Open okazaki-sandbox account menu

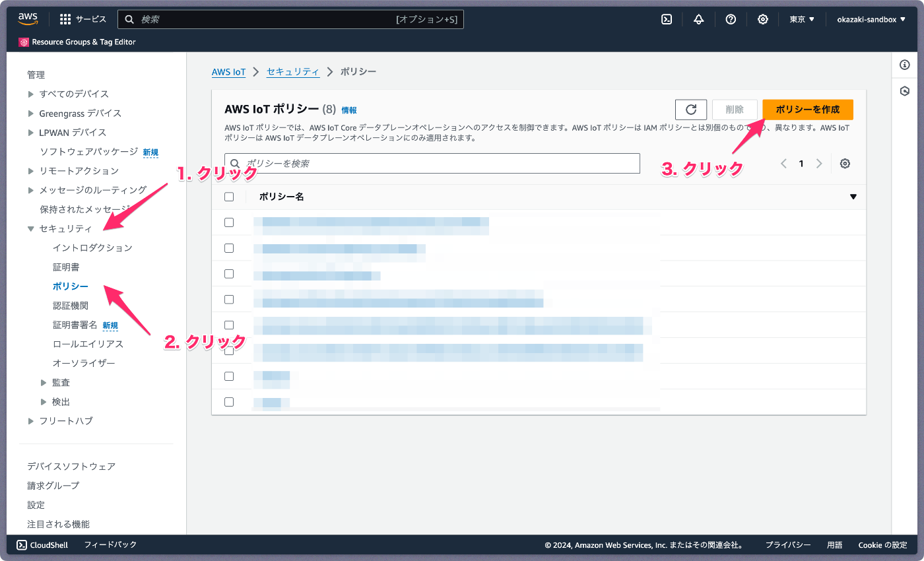(871, 19)
